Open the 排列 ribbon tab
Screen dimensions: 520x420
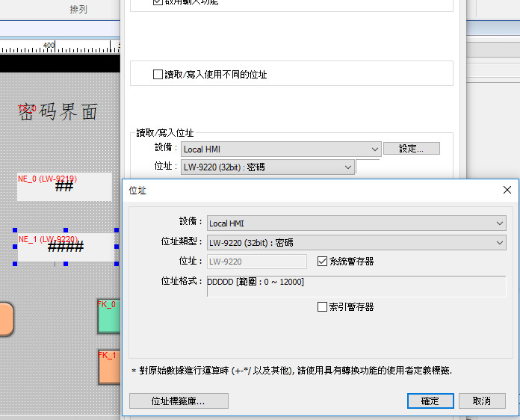[x=77, y=9]
